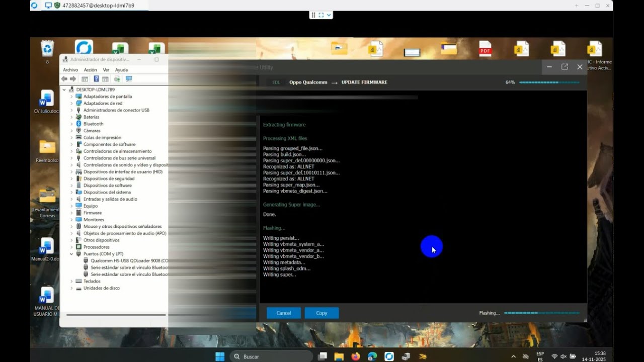Click the Device Manager horizontal scrollbar
The width and height of the screenshot is (644, 362).
(116, 315)
